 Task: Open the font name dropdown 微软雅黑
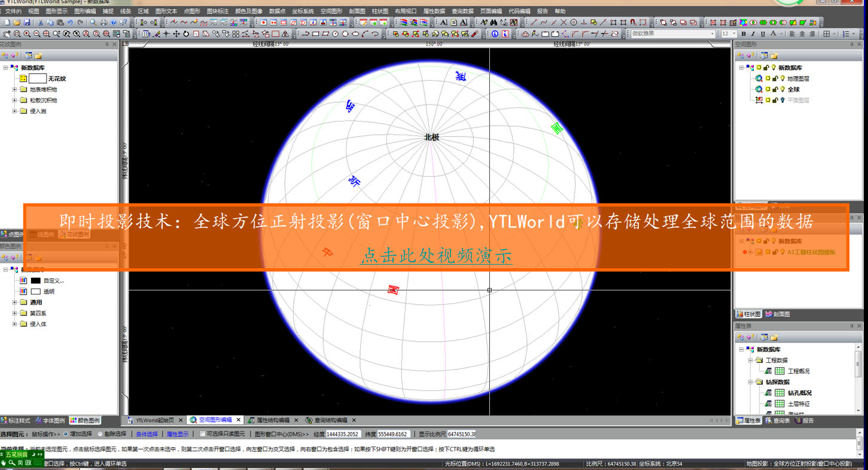(x=712, y=34)
